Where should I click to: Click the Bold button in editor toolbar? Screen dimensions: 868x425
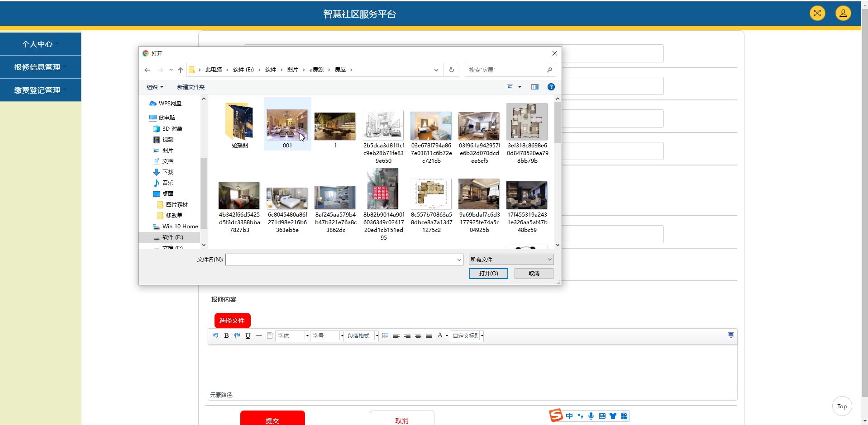[226, 335]
